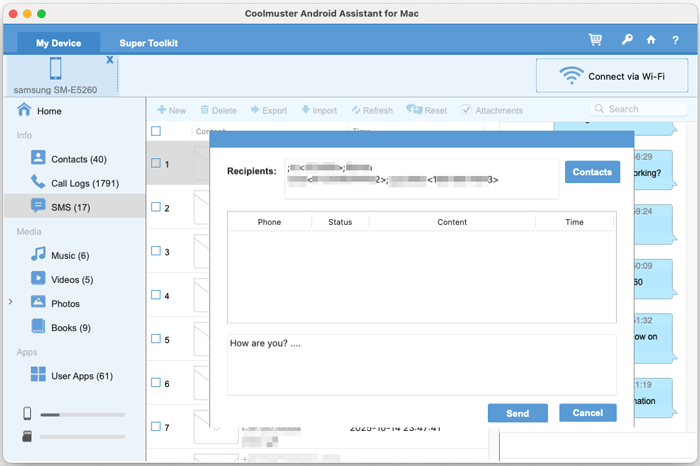
Task: Click the phone storage icon
Action: pyautogui.click(x=27, y=413)
